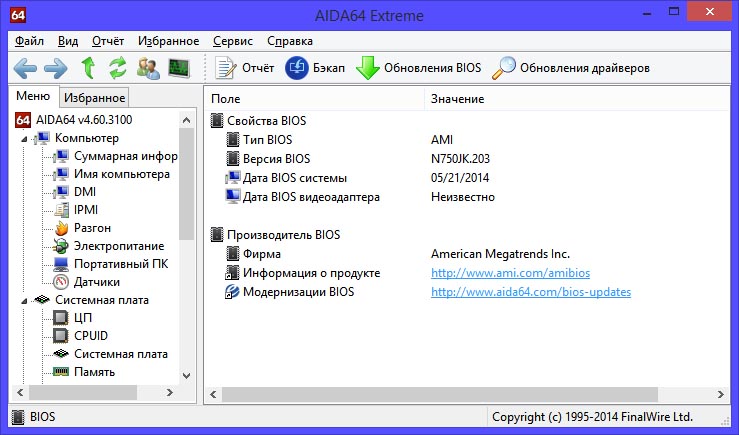Open the Избранное menu
The image size is (739, 435).
168,41
